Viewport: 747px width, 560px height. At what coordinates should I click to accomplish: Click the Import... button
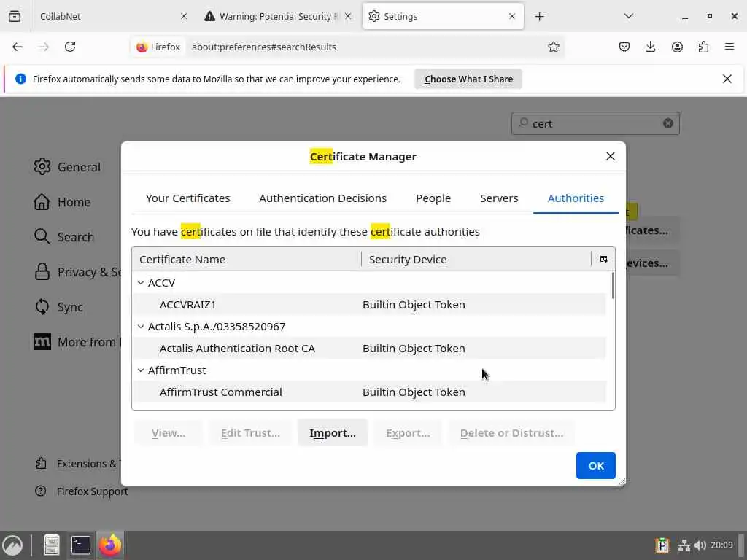coord(333,433)
